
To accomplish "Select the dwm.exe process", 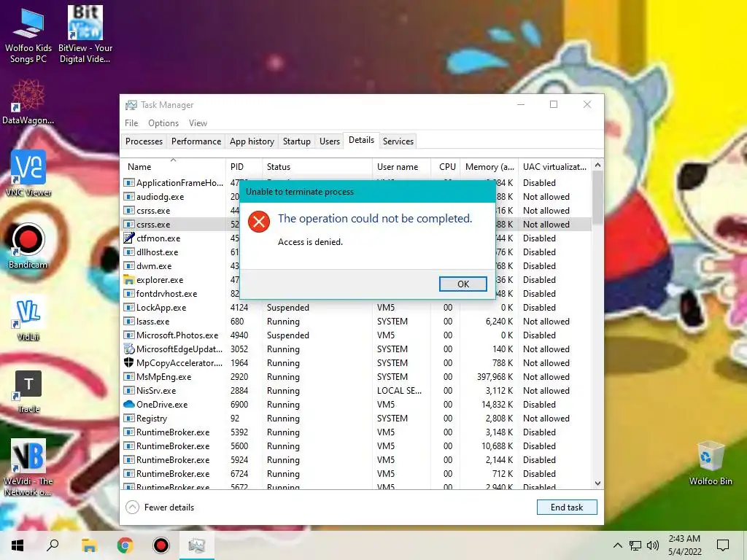I will [154, 265].
